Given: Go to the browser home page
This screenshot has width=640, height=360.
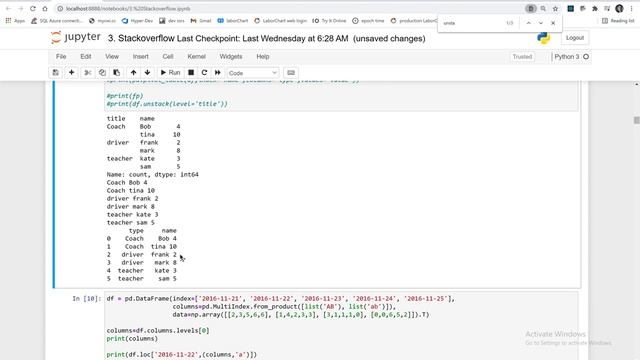Looking at the screenshot, I should (x=45, y=9).
